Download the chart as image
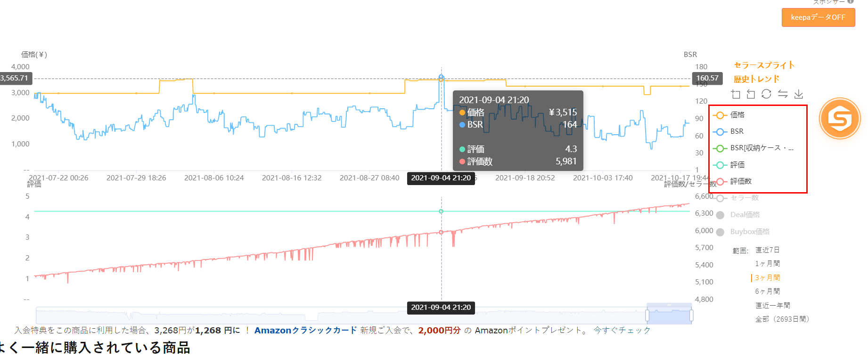The height and width of the screenshot is (356, 868). (799, 94)
